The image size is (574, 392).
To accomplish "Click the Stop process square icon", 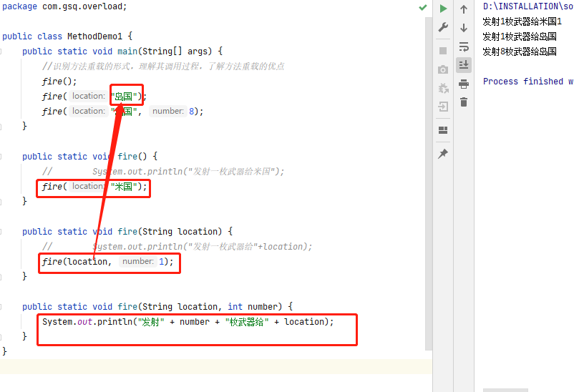I will click(443, 51).
